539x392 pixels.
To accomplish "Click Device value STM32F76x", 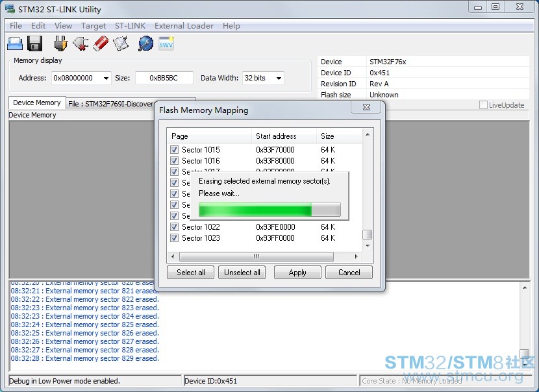I will 388,62.
